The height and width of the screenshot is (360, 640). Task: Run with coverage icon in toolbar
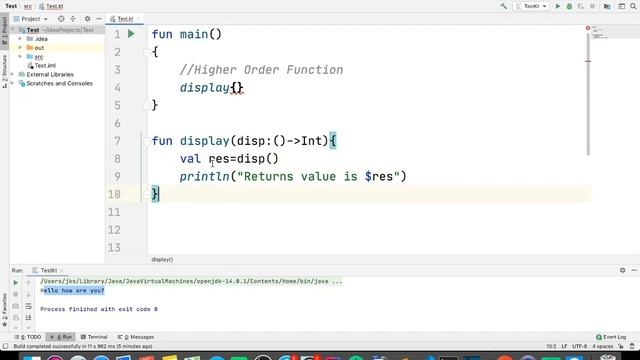coord(580,6)
